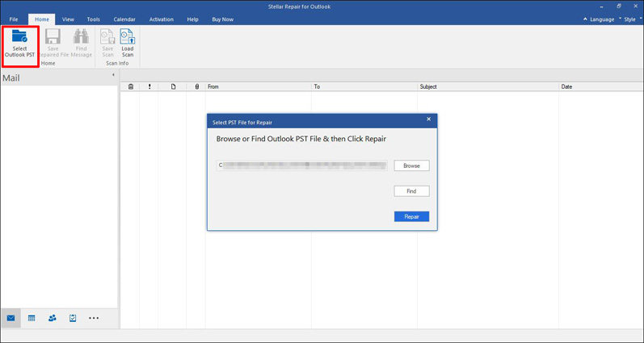The height and width of the screenshot is (343, 644).
Task: Open the Calendar ribbon tab
Action: pos(124,19)
